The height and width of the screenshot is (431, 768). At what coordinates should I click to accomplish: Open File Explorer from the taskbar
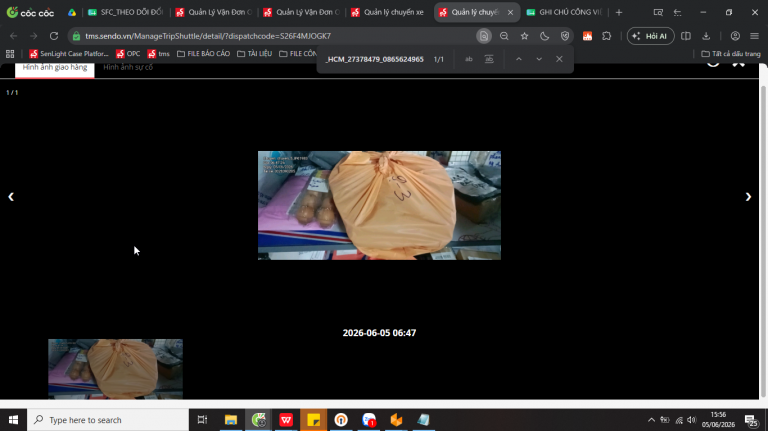231,420
